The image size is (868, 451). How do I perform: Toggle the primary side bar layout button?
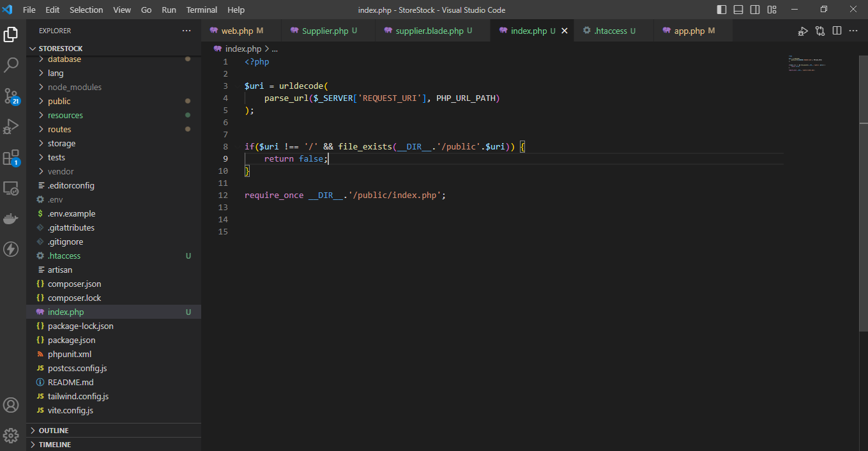[x=722, y=10]
